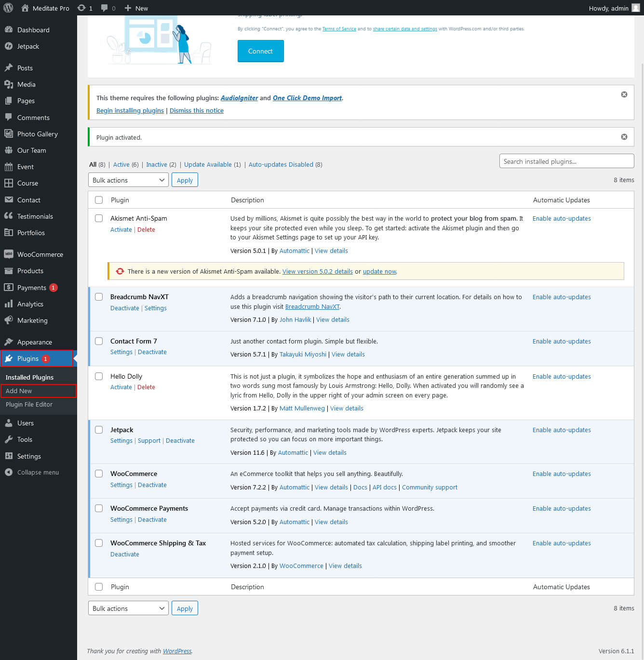Open the Howdy, admin account menu

614,8
